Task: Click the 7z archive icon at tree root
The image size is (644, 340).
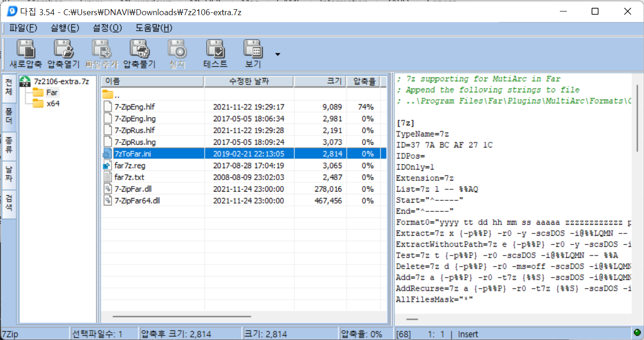Action: pos(26,81)
